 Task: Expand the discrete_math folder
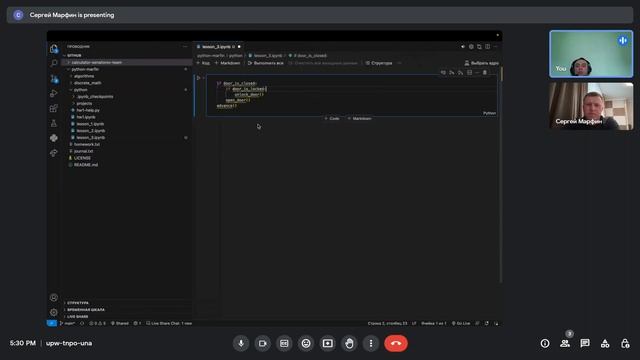127,83
